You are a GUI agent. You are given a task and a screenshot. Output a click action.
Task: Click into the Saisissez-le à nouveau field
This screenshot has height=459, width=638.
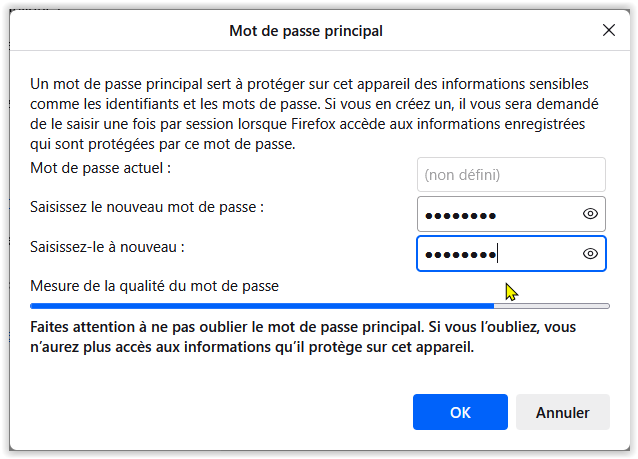click(511, 254)
